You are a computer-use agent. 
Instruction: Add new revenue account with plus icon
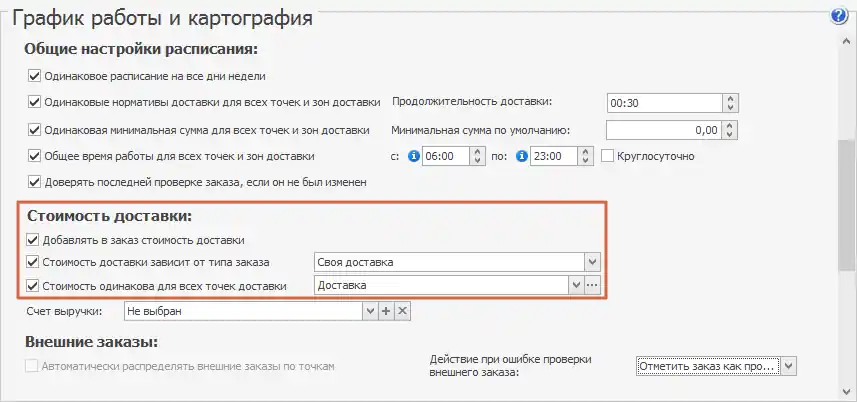pyautogui.click(x=386, y=311)
